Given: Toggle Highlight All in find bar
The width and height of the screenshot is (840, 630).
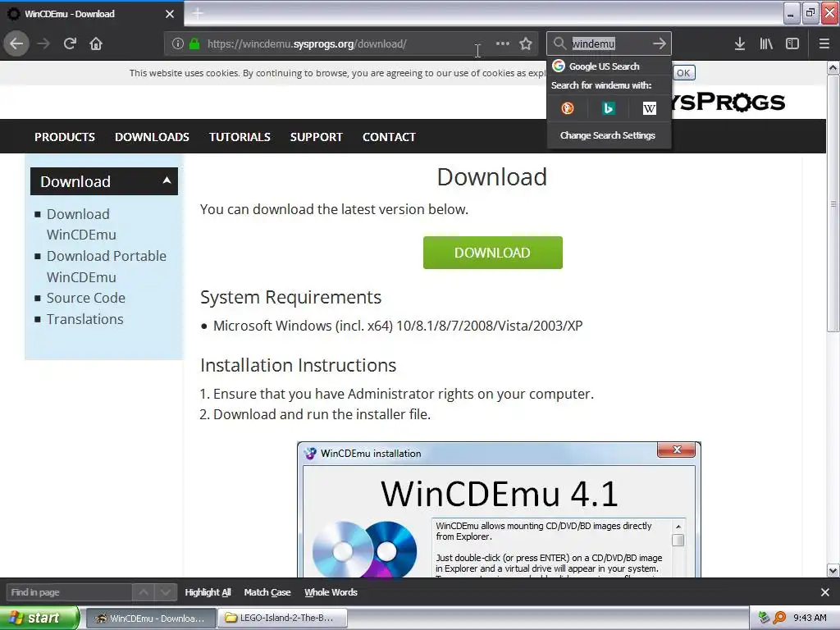Looking at the screenshot, I should click(x=208, y=592).
